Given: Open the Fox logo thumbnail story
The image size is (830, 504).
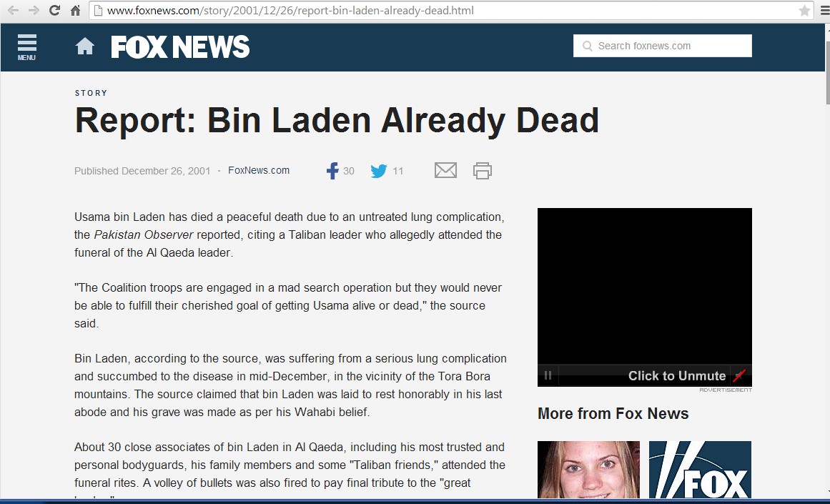Looking at the screenshot, I should pos(701,470).
